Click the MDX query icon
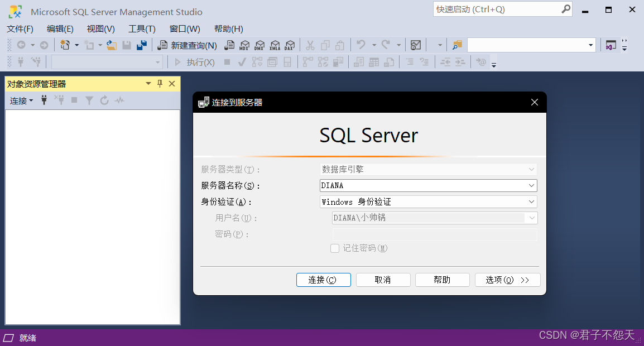644x346 pixels. pyautogui.click(x=244, y=45)
